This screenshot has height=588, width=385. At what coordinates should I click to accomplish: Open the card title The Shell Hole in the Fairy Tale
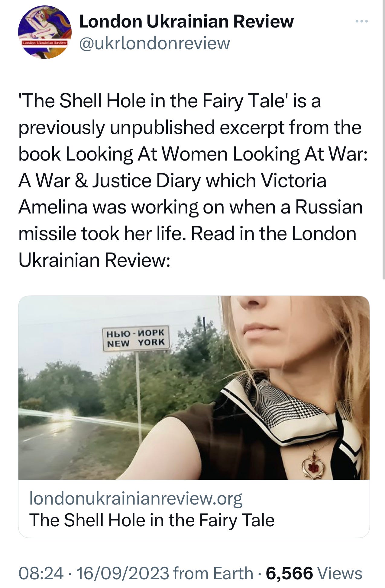152,520
